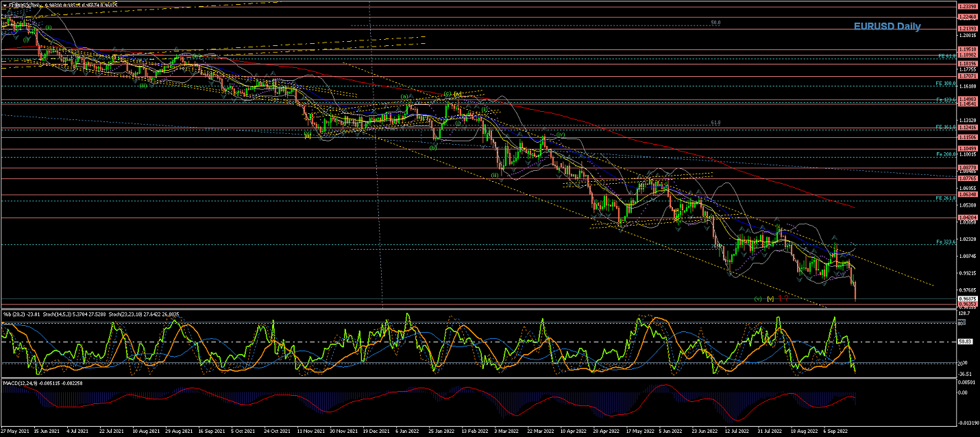Screen dimensions: 980x437
Task: Select the 1.23390 price level tag
Action: [x=967, y=5]
